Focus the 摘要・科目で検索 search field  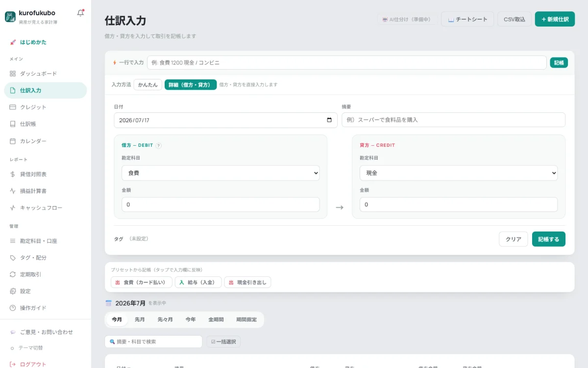pyautogui.click(x=153, y=342)
